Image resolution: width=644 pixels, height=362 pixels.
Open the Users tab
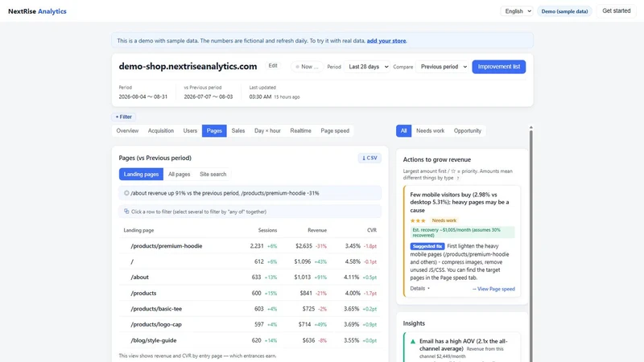190,130
